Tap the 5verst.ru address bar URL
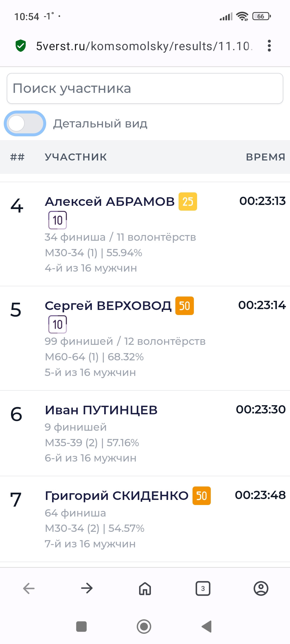Screen dimensions: 290x644 pos(144,46)
